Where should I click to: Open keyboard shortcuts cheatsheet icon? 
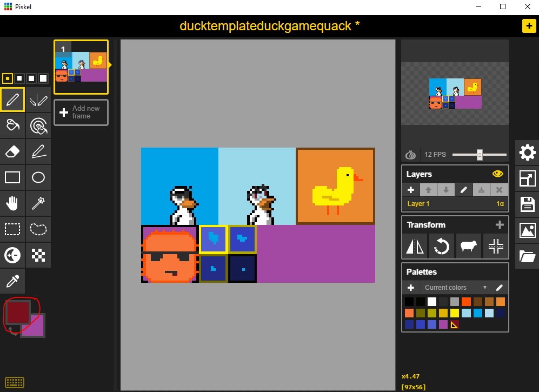(x=15, y=382)
